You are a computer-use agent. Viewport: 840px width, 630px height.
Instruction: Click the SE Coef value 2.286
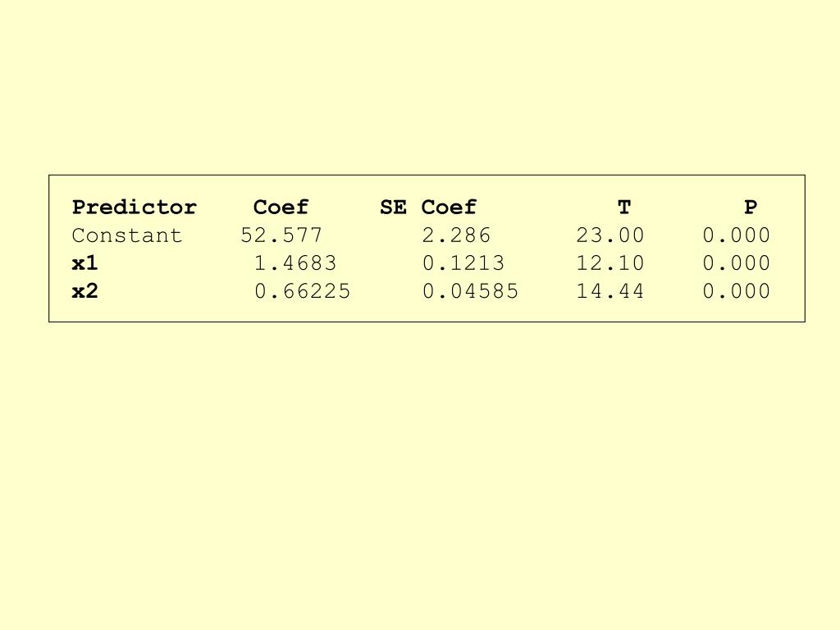(456, 235)
